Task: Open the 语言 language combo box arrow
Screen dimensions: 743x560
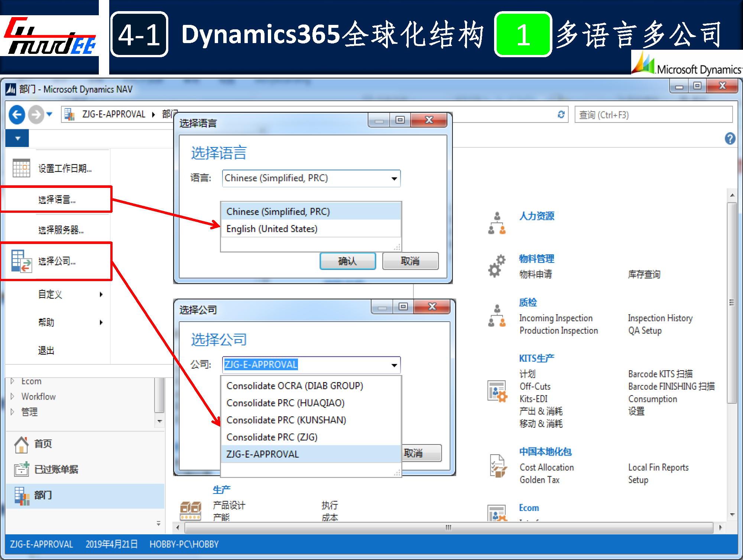Action: [394, 179]
